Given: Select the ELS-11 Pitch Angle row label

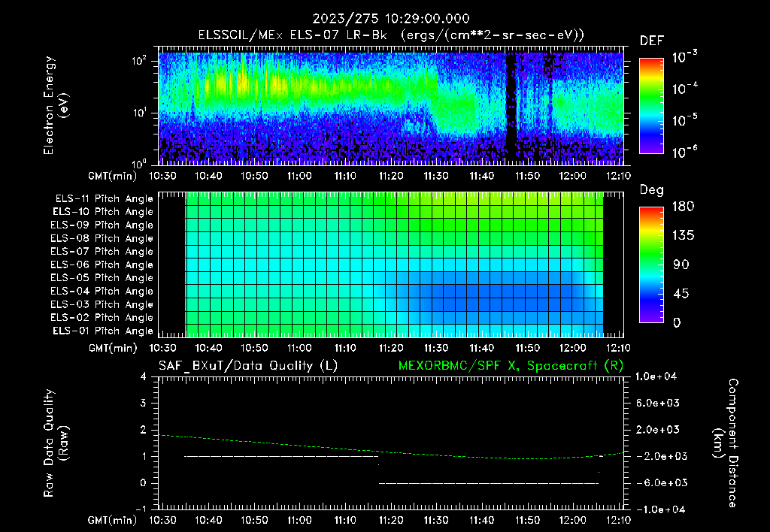Looking at the screenshot, I should coord(104,199).
